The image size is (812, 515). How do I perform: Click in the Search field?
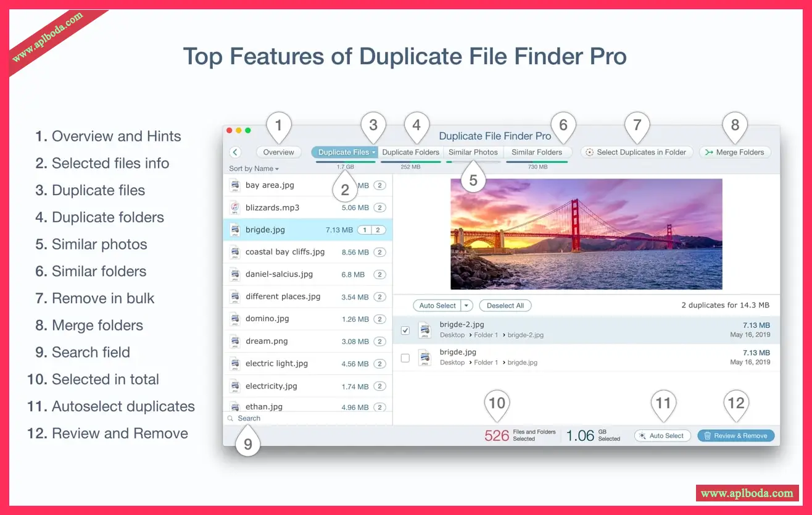pyautogui.click(x=308, y=418)
